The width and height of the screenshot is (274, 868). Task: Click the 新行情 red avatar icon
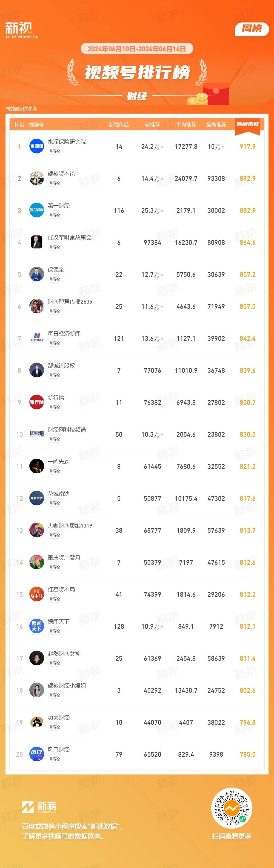pos(36,402)
